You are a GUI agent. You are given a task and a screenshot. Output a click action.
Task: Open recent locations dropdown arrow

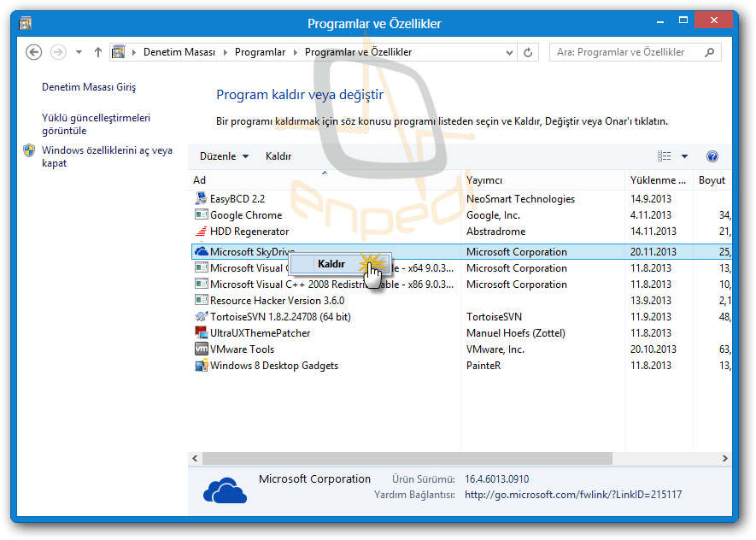[79, 52]
